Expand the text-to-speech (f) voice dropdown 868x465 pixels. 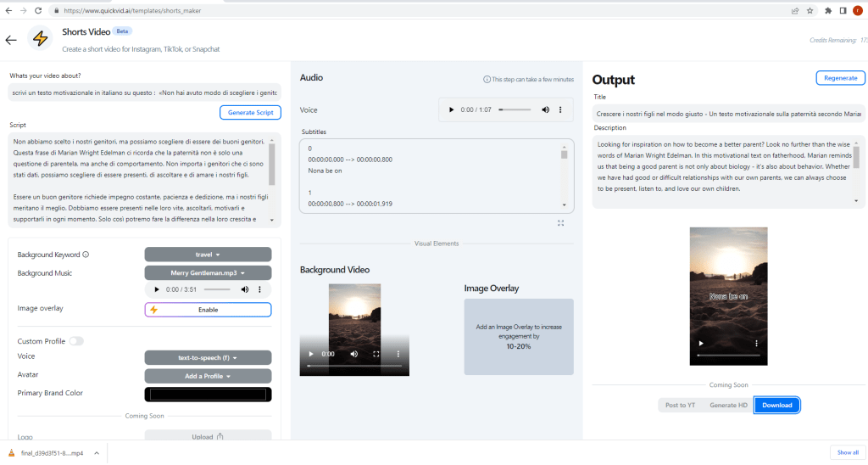(208, 358)
